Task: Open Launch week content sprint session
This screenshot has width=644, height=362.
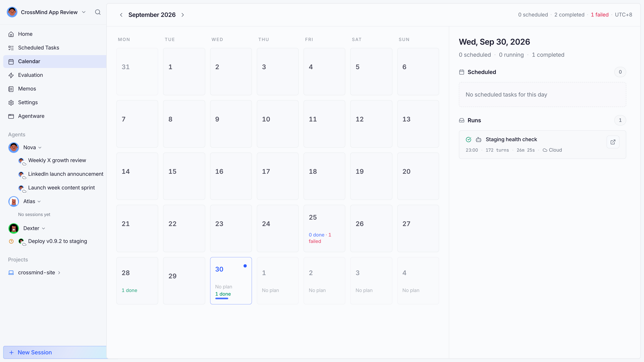Action: coord(61,188)
